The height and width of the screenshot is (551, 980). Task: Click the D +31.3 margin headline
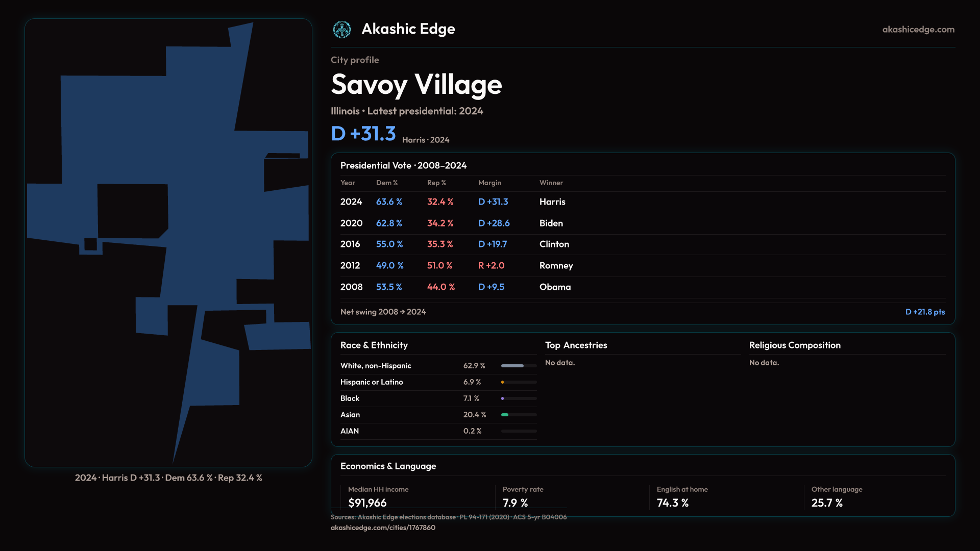tap(363, 134)
